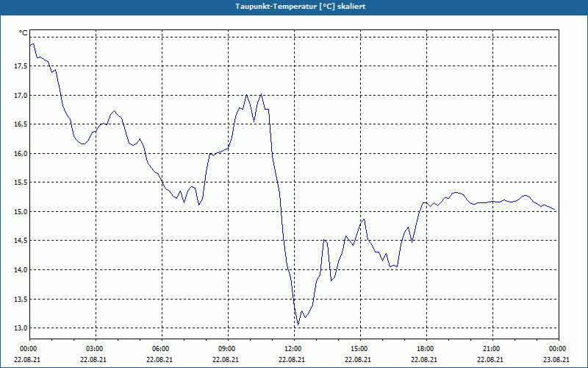Click the 15:00 time axis label
The image size is (588, 368).
tap(360, 349)
